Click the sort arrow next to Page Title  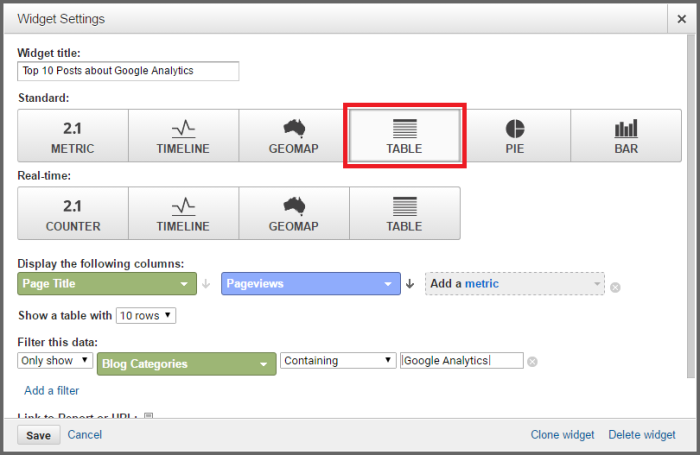click(x=206, y=284)
